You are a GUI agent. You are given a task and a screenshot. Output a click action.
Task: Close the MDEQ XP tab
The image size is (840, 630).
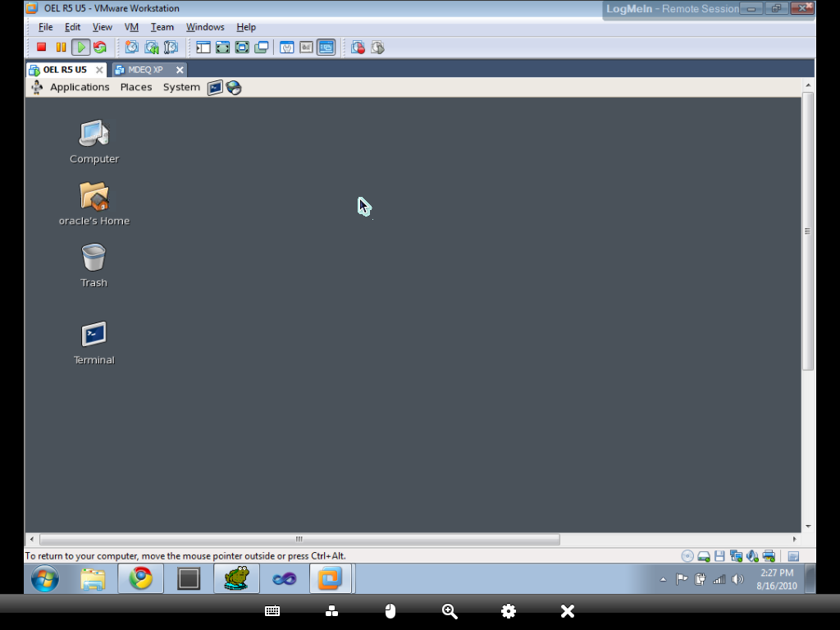coord(180,70)
